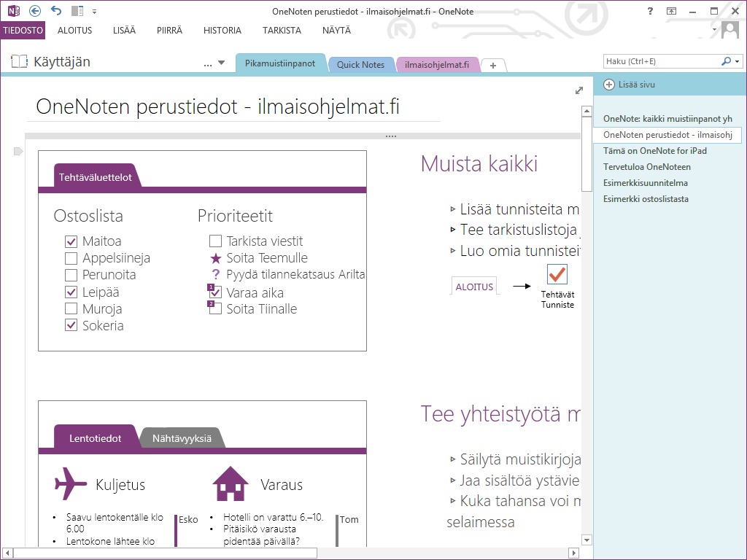Click the star tag by Soita Teemulle
Screen dimensions: 747x560
point(216,259)
